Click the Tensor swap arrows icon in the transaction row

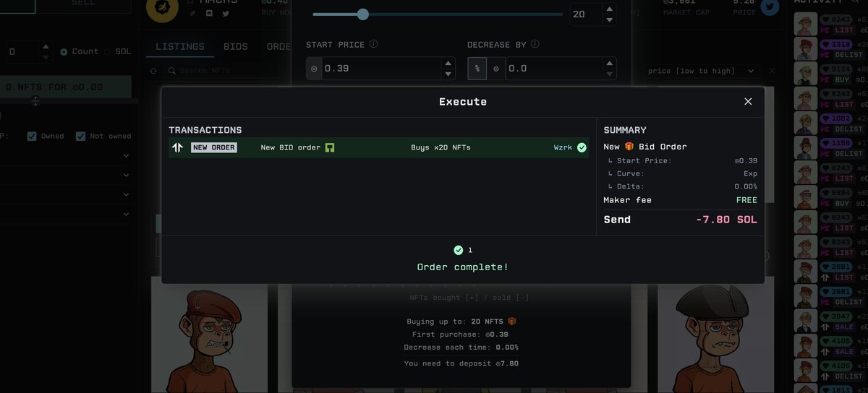(x=177, y=147)
